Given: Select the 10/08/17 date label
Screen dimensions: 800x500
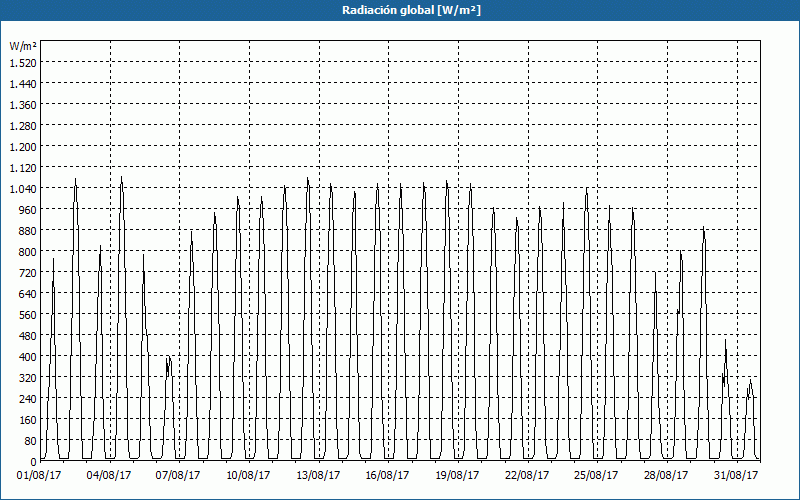Looking at the screenshot, I should pos(248,475).
